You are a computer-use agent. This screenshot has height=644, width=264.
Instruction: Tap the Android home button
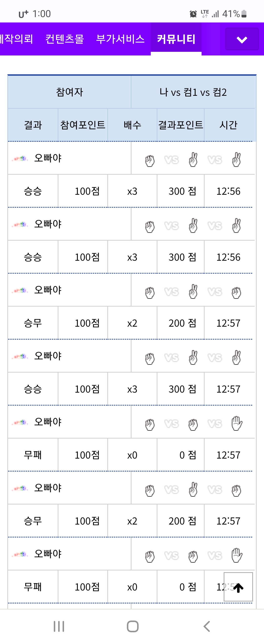pos(132,626)
